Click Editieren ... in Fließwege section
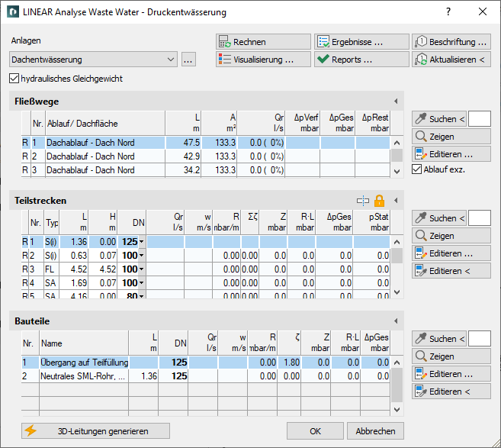 451,154
